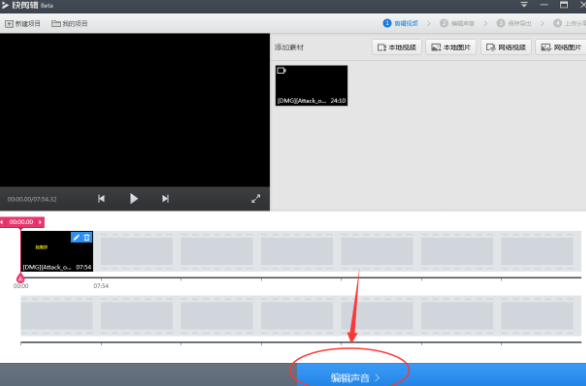Add a local picture (本地图片)

(x=451, y=47)
